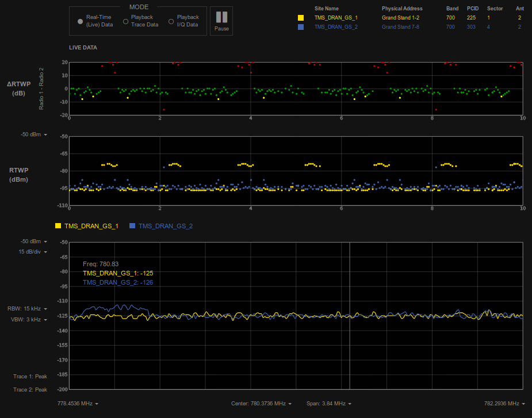Open stop frequency 782.2936 MHz dropdown
The image size is (532, 418).
tap(504, 404)
